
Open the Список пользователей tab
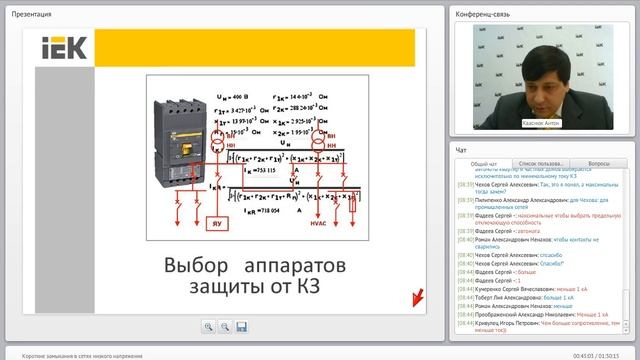(541, 164)
